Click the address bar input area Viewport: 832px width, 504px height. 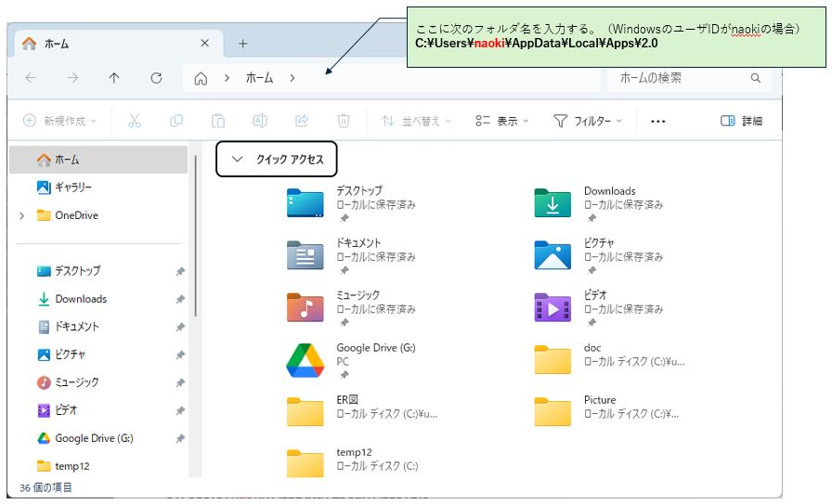[x=446, y=78]
